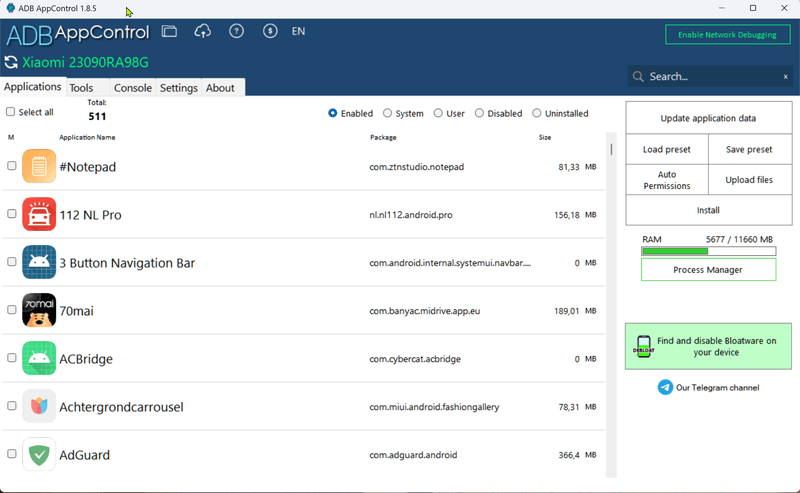This screenshot has width=800, height=493.
Task: Click the Save preset button
Action: [749, 150]
